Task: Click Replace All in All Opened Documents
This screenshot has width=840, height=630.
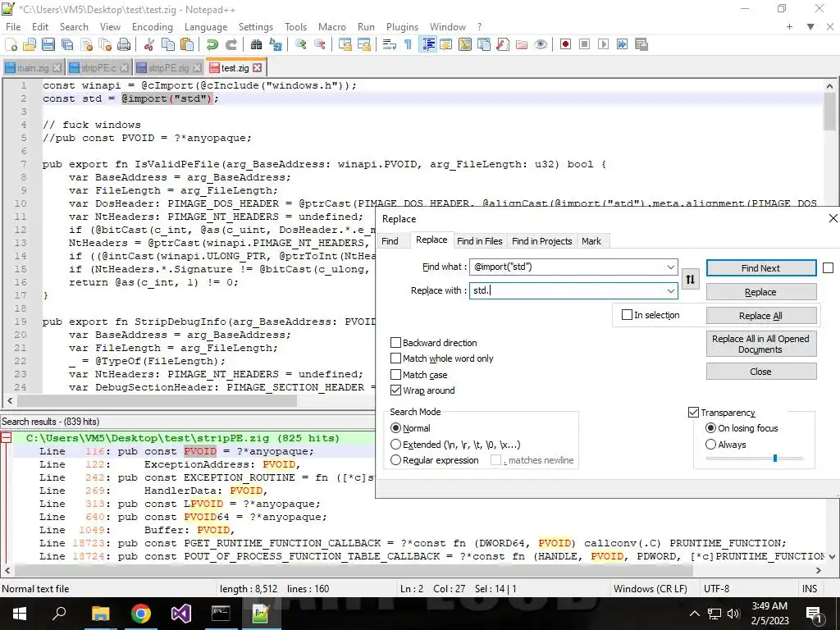Action: tap(760, 344)
